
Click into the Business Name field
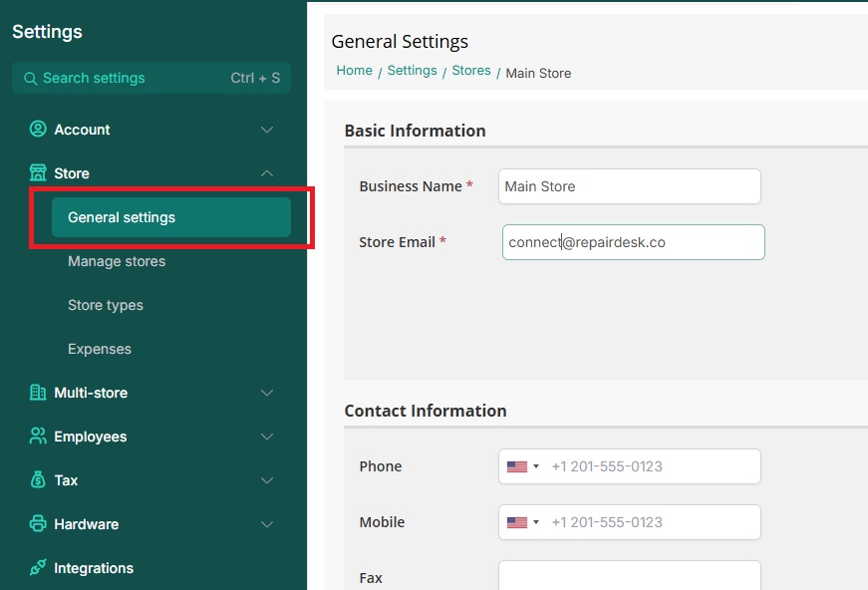[x=629, y=186]
